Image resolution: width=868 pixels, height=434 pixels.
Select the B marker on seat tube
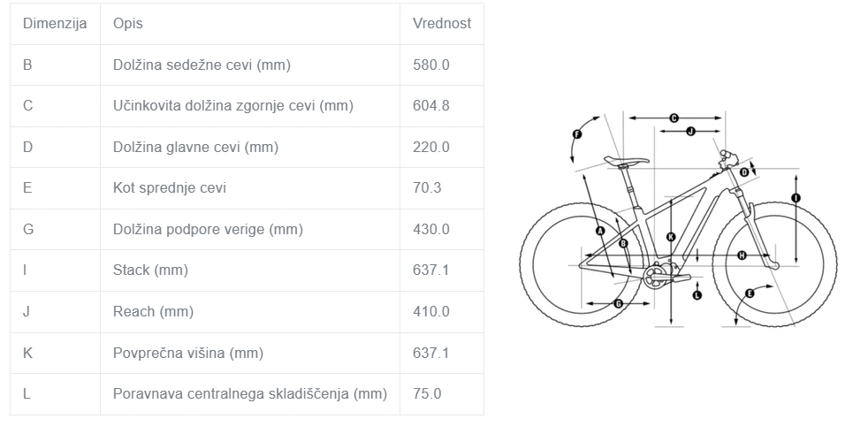623,244
